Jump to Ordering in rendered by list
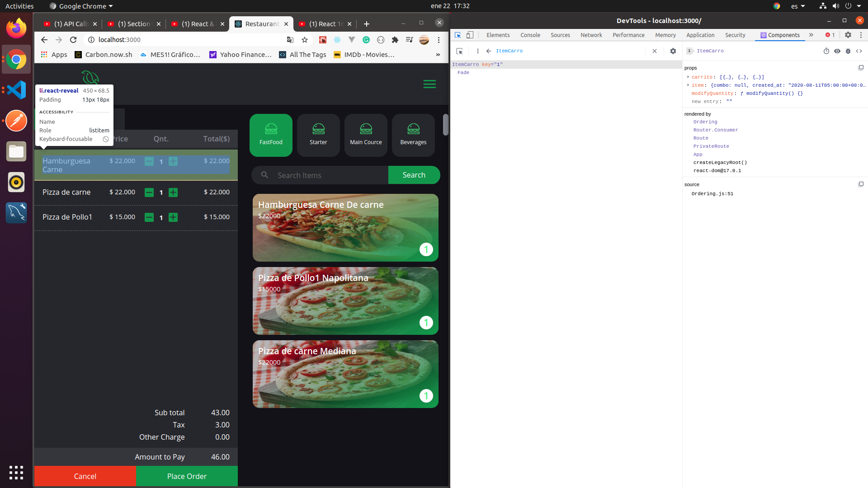Image resolution: width=868 pixels, height=488 pixels. click(705, 122)
